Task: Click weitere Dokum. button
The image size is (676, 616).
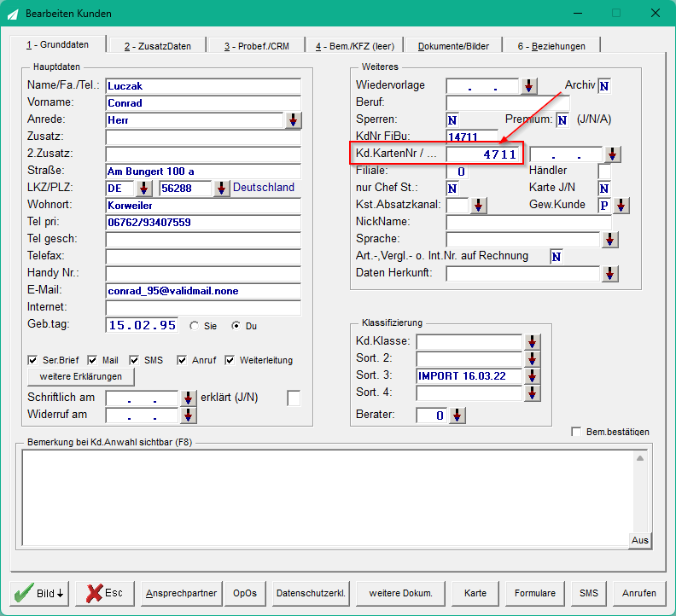Action: [x=400, y=594]
